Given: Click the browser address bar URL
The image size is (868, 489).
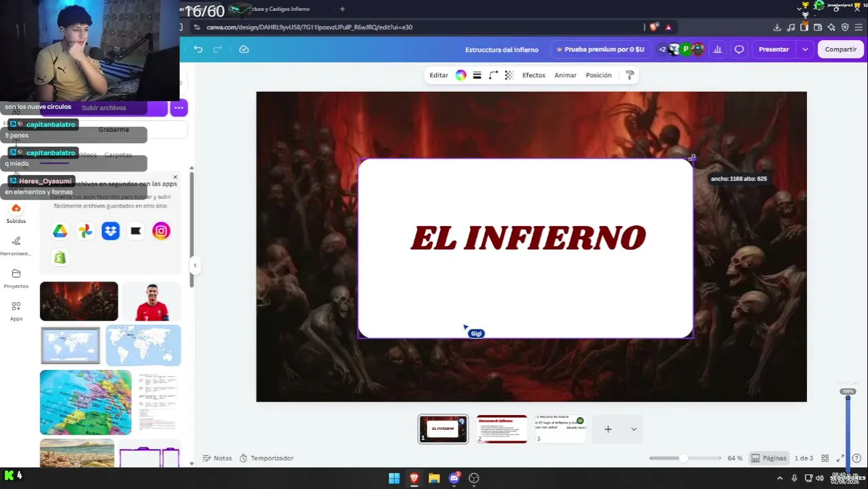Looking at the screenshot, I should click(x=310, y=27).
